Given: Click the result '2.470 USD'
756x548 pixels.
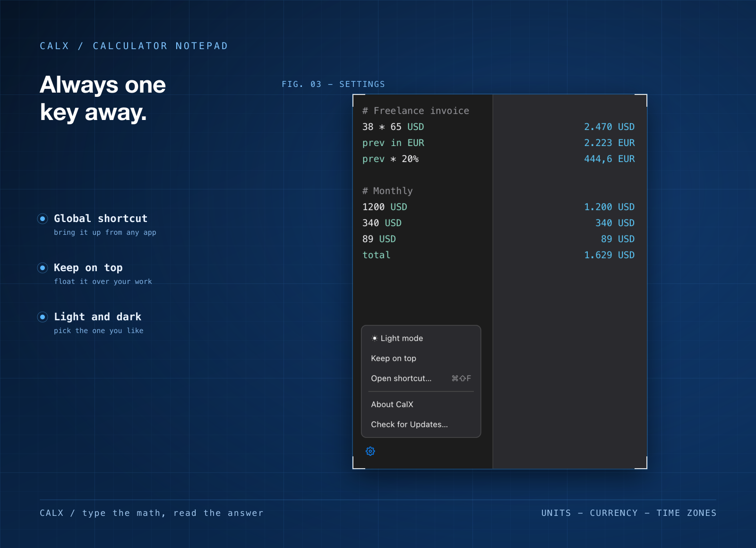Looking at the screenshot, I should click(x=609, y=127).
